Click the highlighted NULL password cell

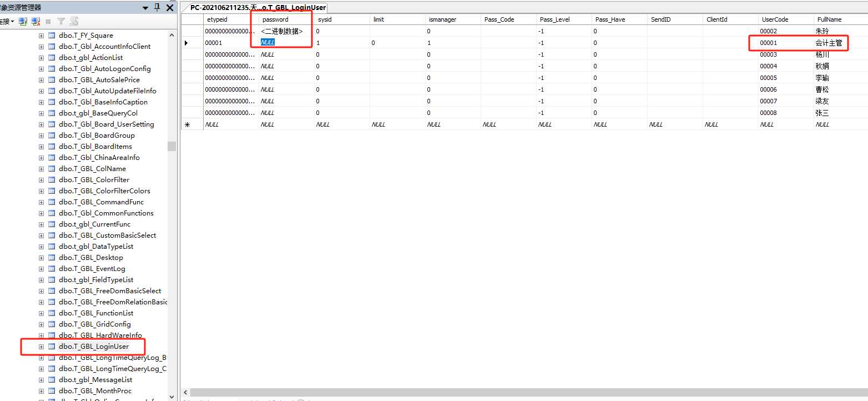286,43
